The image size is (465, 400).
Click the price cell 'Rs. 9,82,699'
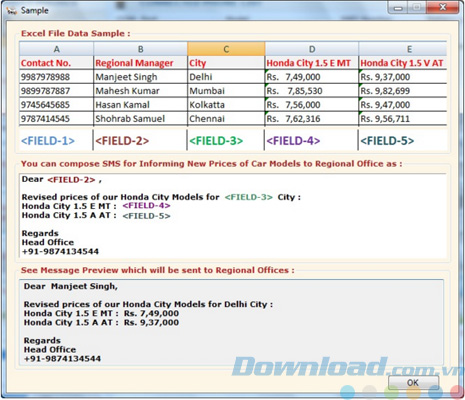coord(403,91)
